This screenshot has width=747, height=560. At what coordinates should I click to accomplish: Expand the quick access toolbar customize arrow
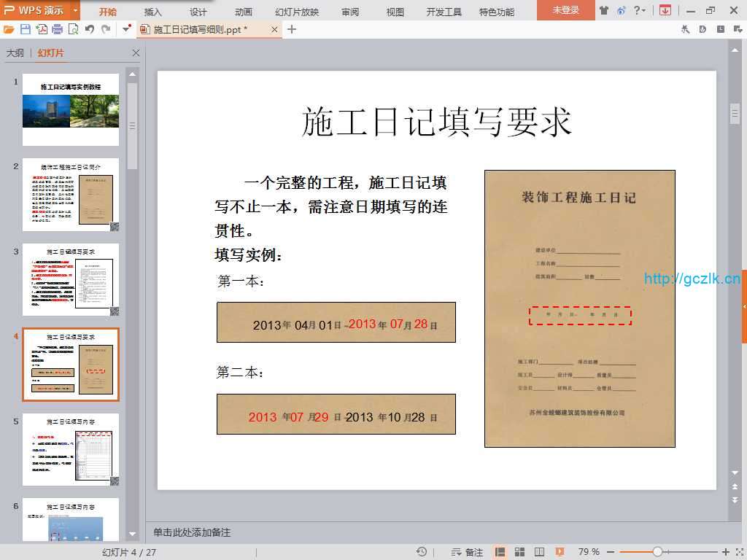pyautogui.click(x=127, y=29)
